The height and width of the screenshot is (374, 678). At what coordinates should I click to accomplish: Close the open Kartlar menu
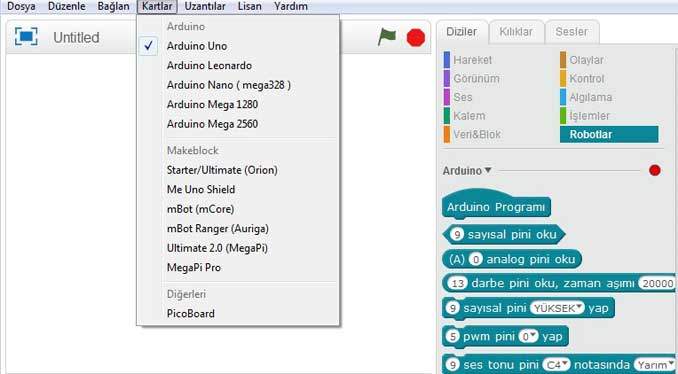point(157,6)
